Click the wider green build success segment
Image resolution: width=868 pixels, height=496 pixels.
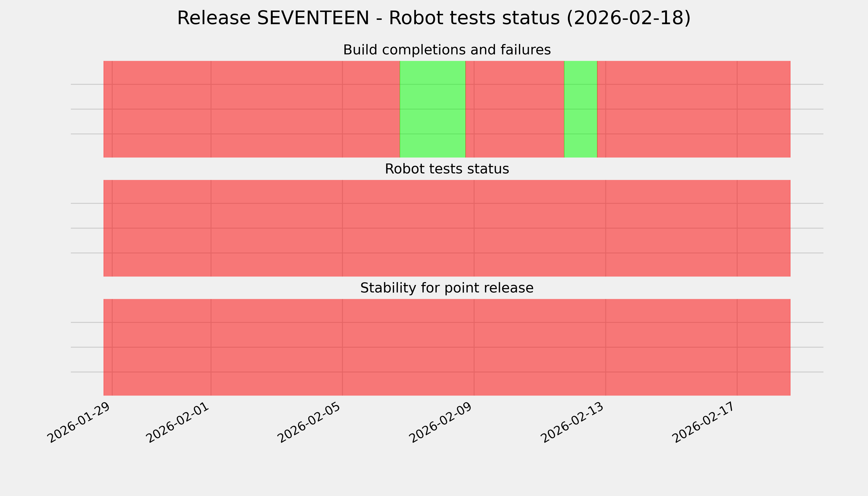coord(433,109)
